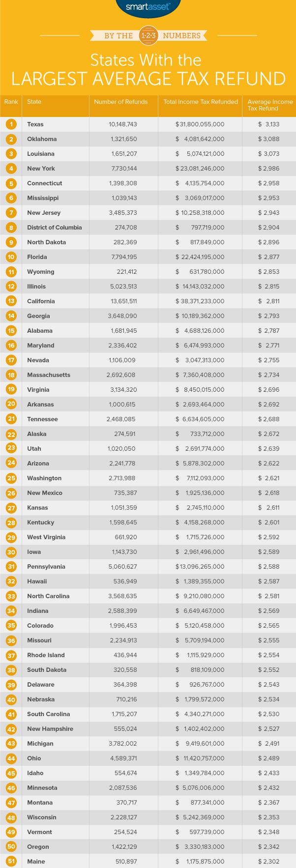
Task: Click the rank 8 circle badge
Action: point(11,228)
